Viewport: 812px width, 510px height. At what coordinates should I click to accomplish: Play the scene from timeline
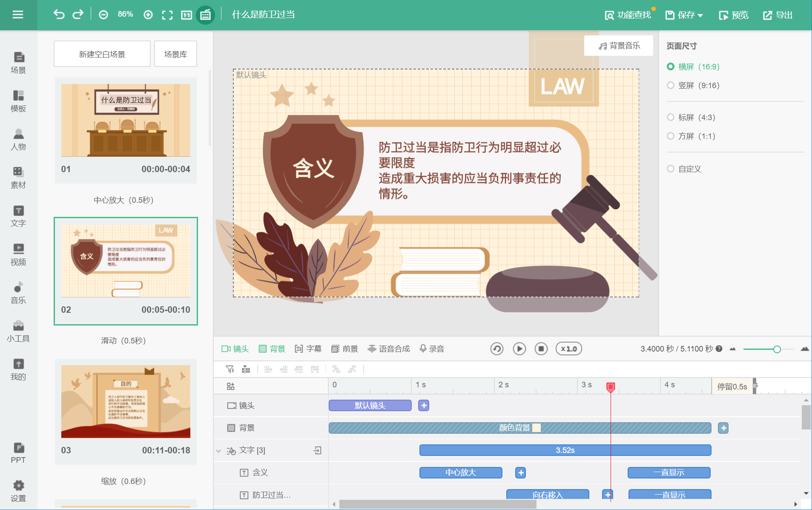pyautogui.click(x=519, y=349)
